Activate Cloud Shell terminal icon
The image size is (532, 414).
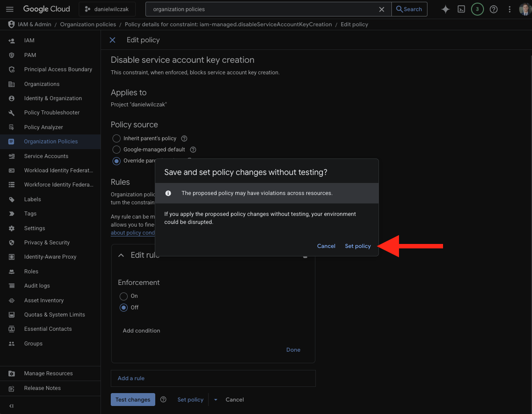461,9
